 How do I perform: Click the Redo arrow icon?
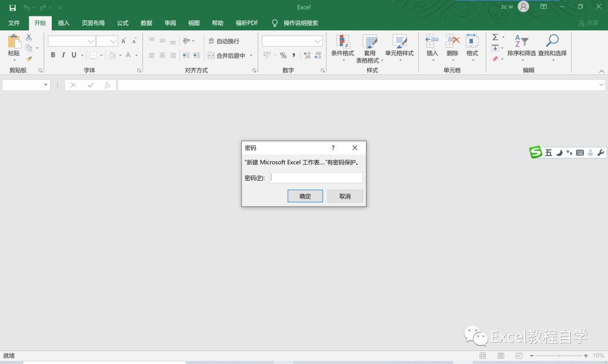[43, 7]
